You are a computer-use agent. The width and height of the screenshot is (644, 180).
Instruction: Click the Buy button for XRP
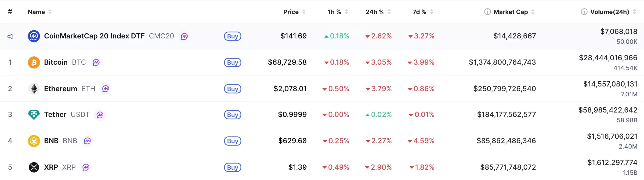[x=232, y=167]
